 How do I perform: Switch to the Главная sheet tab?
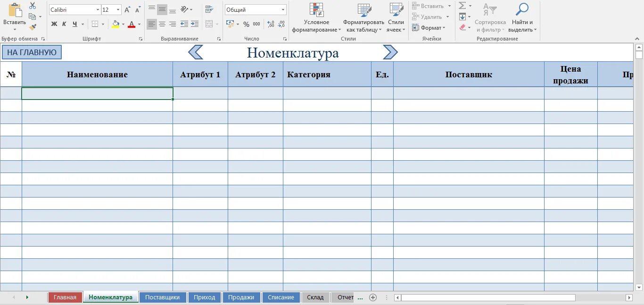pos(65,297)
